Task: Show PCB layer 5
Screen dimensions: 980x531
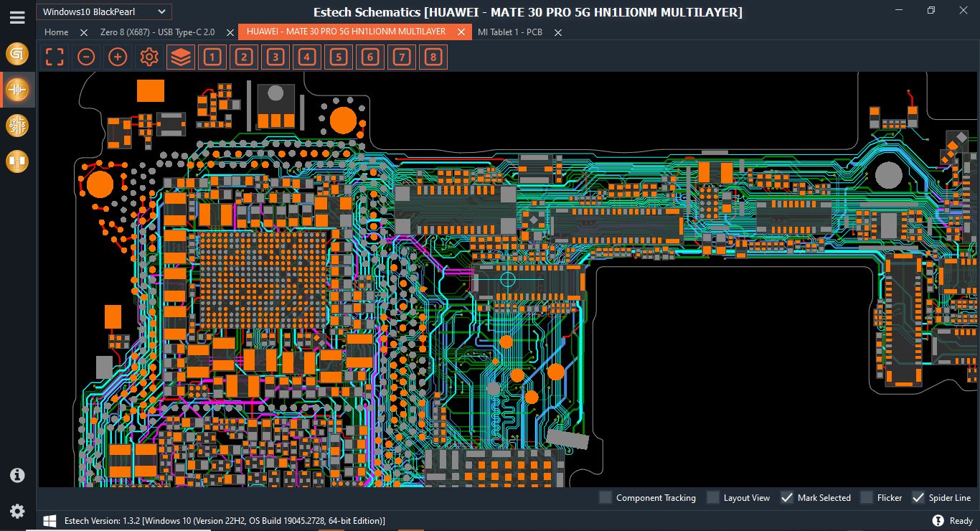Action: pos(339,57)
